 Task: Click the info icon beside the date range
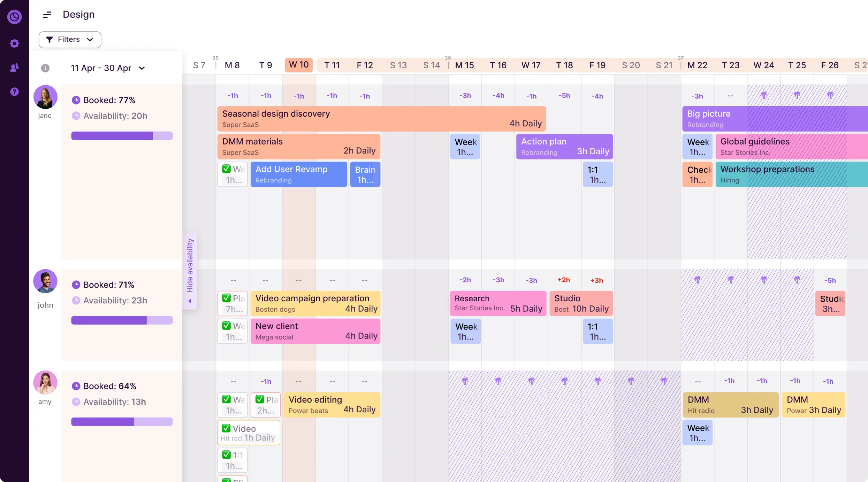[45, 68]
